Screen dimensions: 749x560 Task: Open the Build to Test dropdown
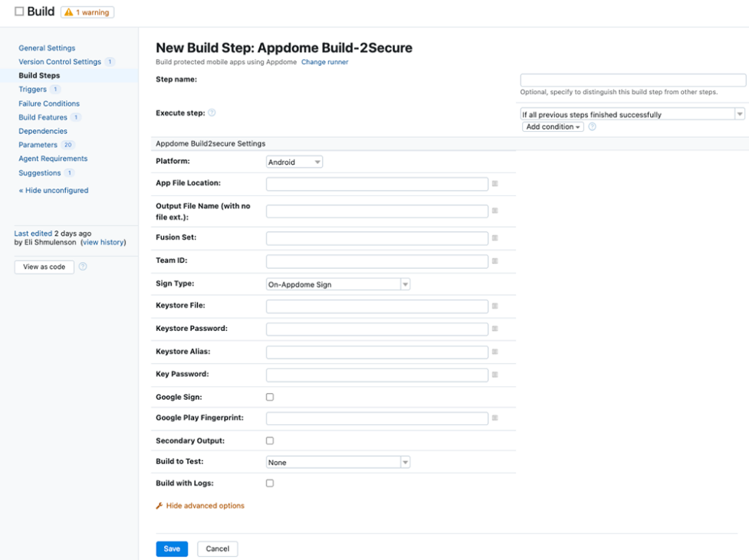pos(338,463)
